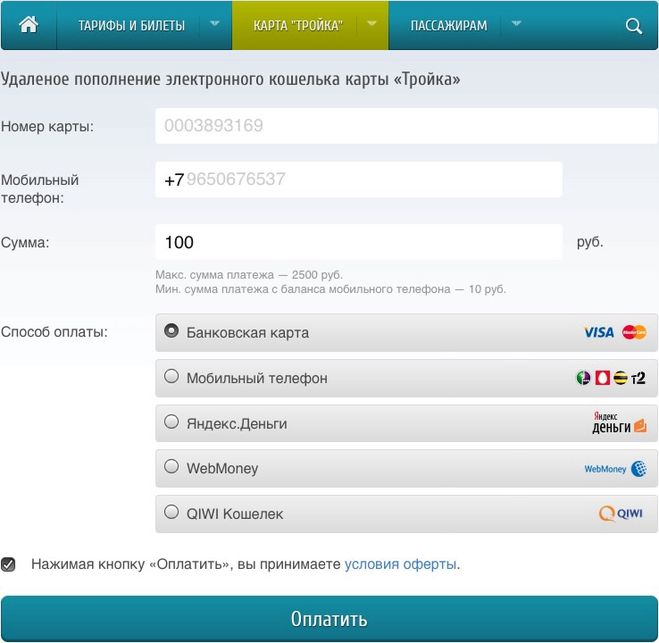Pick QIWI Кошелек payment option

(x=406, y=514)
